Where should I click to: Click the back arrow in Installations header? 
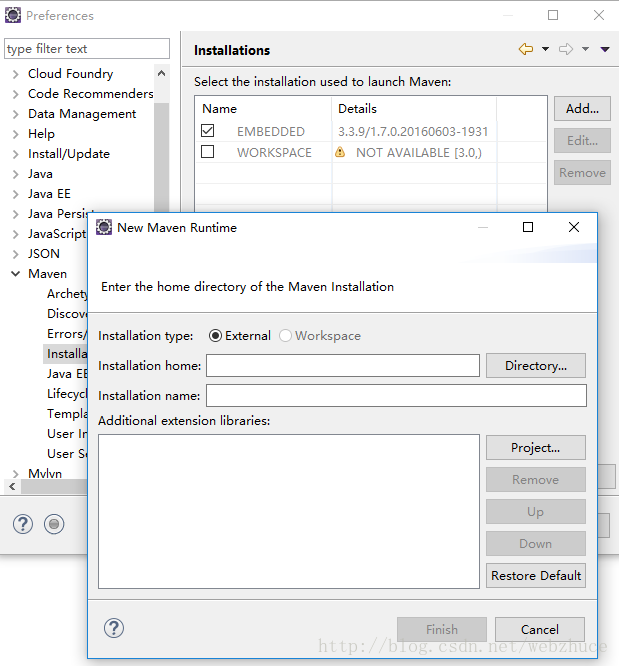(x=526, y=49)
